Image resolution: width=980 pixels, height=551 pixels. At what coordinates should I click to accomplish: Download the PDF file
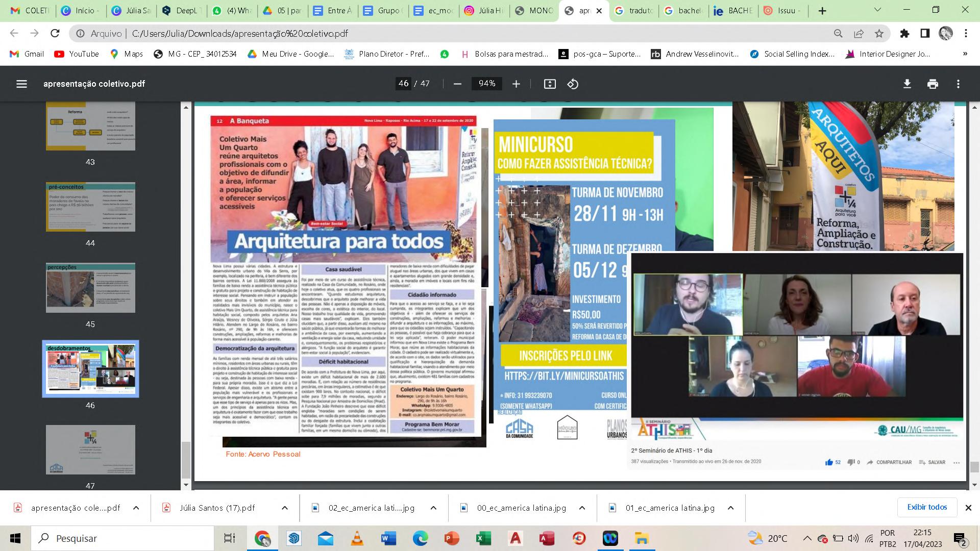coord(907,84)
